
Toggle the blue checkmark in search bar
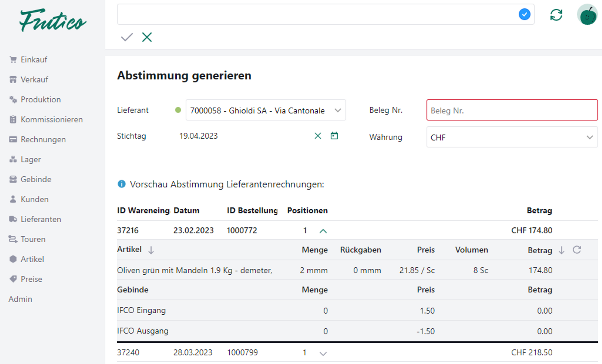tap(524, 14)
